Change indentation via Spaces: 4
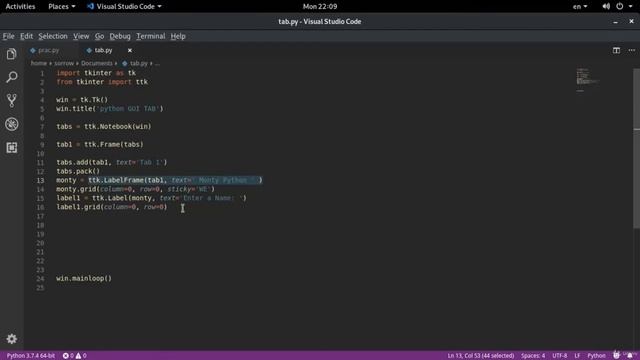Image resolution: width=640 pixels, height=360 pixels. point(533,356)
